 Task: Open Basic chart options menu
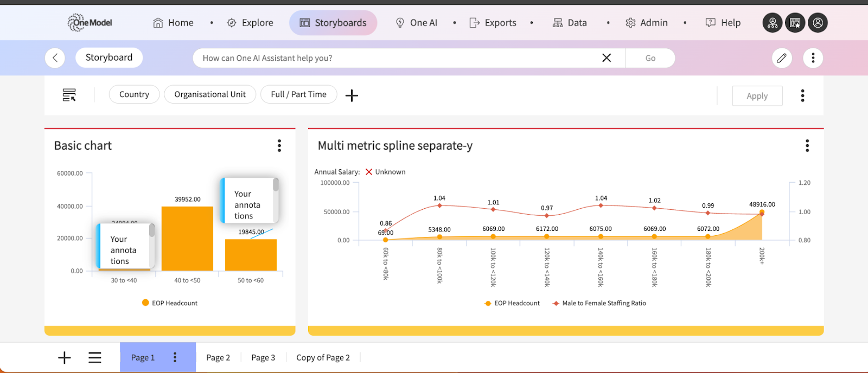click(279, 145)
